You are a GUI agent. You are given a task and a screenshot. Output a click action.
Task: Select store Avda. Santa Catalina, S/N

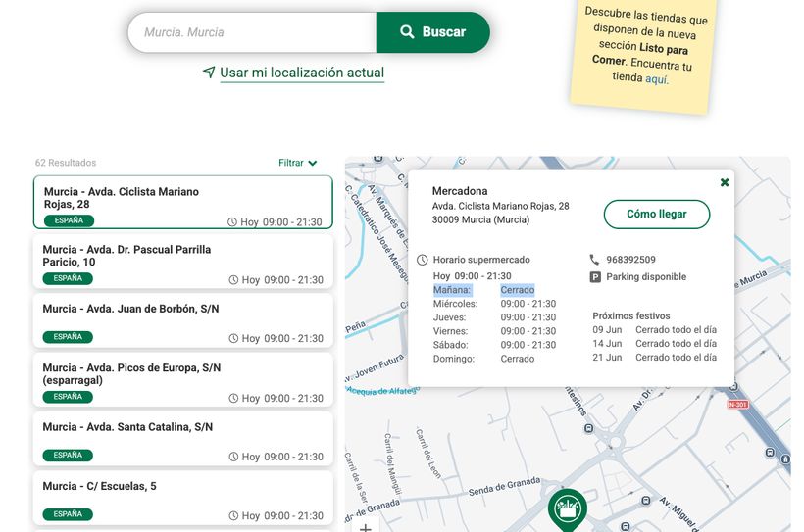(x=183, y=439)
